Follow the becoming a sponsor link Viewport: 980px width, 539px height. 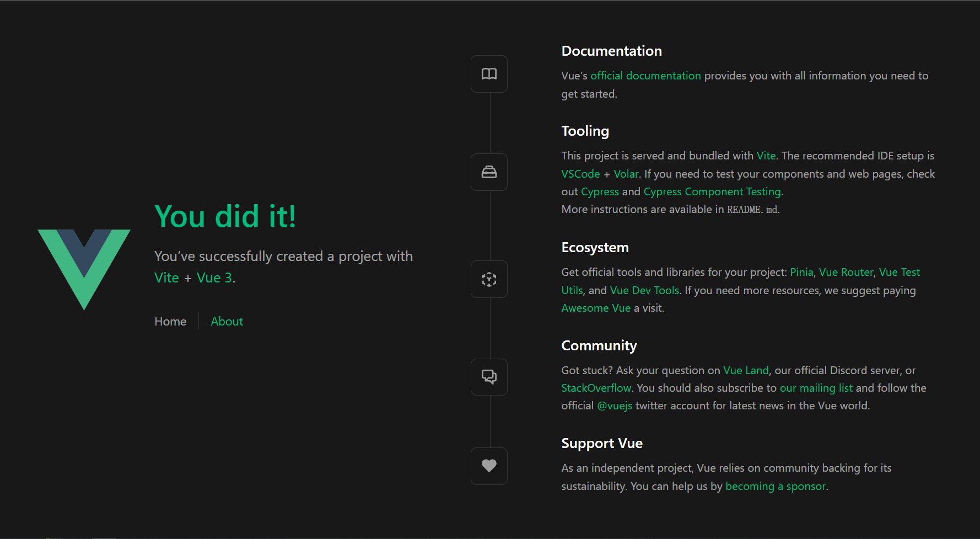click(x=776, y=486)
